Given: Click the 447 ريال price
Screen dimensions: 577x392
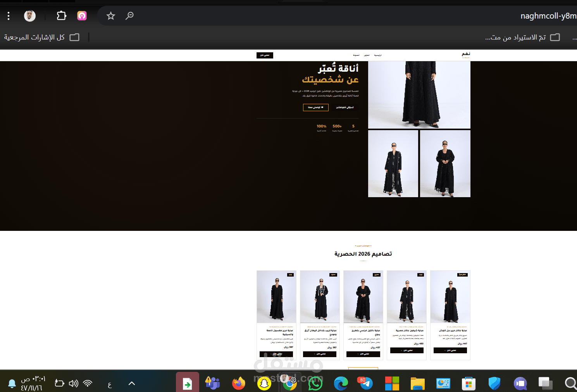Looking at the screenshot, I should (462, 344).
